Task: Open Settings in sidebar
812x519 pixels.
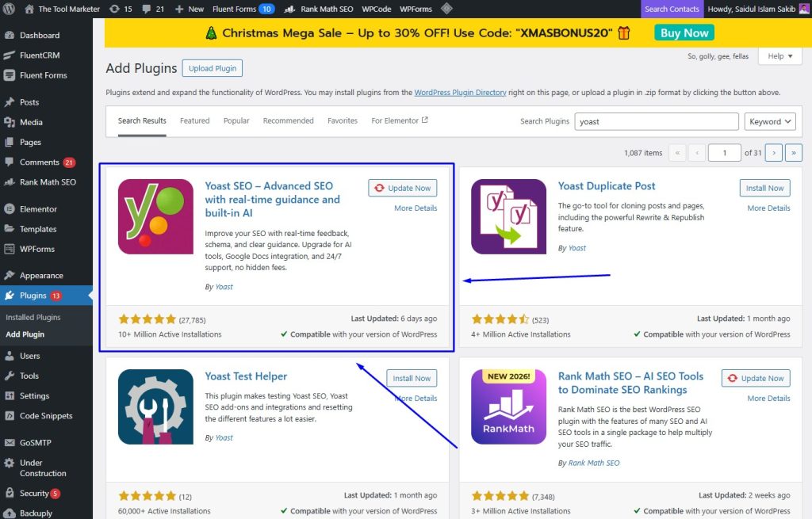Action: click(34, 396)
